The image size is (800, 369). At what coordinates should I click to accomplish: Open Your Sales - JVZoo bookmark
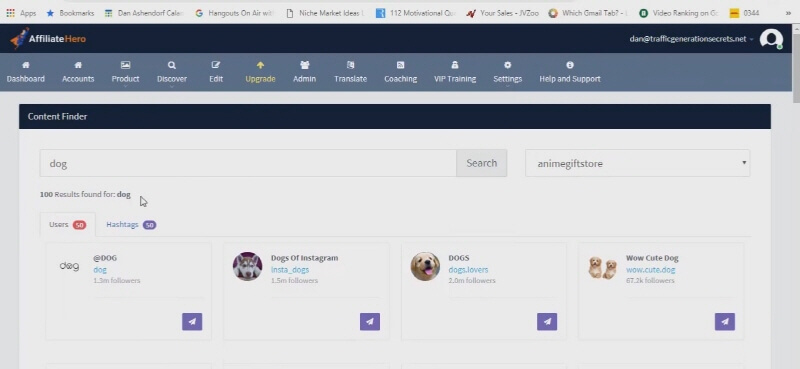tap(503, 13)
